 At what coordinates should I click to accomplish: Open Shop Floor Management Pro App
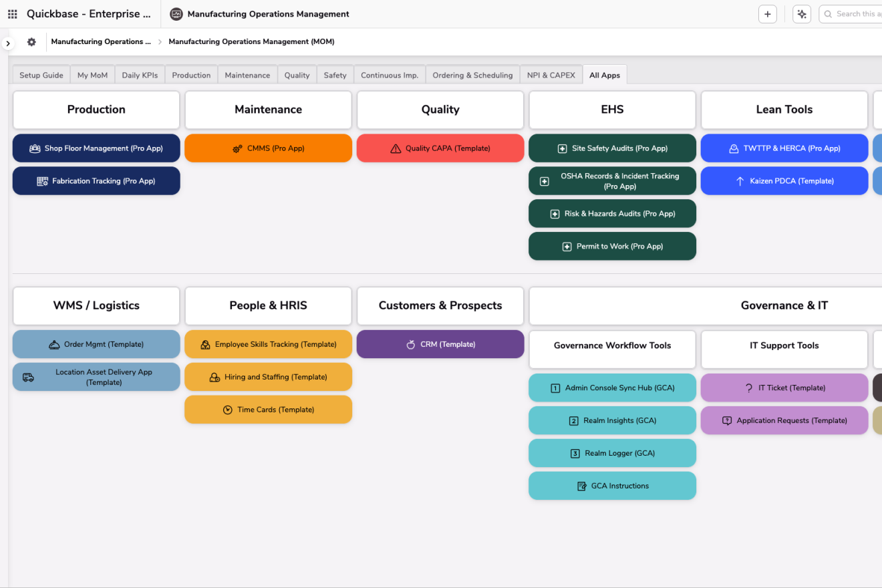(x=96, y=148)
